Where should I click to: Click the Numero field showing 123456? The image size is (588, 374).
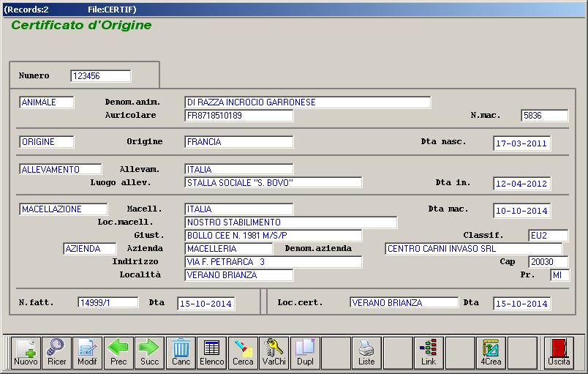(x=101, y=76)
